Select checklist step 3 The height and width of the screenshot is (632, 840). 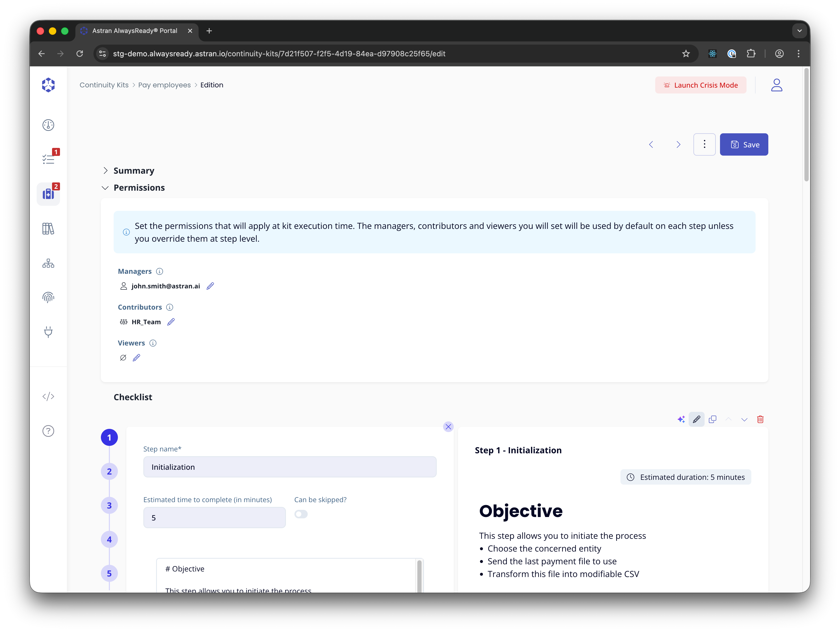109,506
